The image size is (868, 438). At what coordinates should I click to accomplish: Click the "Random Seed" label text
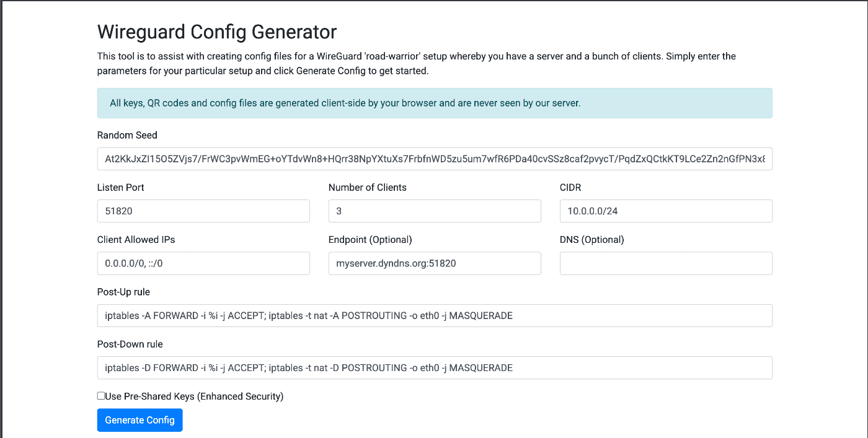click(x=127, y=135)
